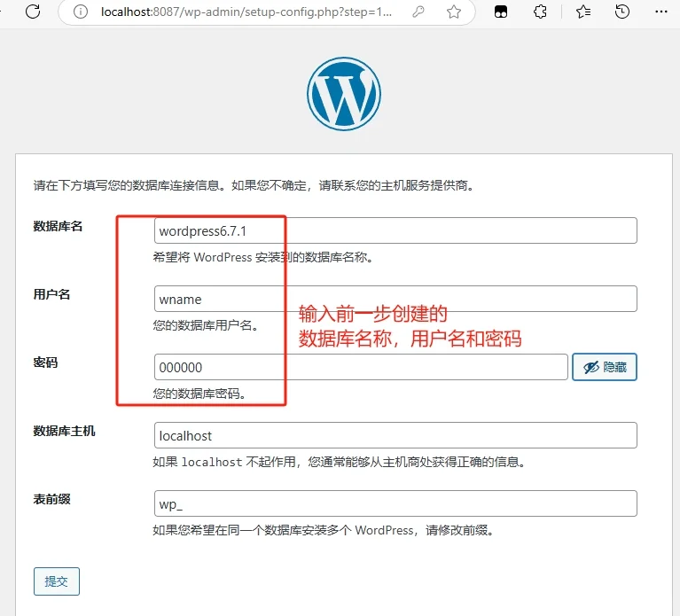Focus the 用户名 field containing wname
680x616 pixels.
pos(395,299)
